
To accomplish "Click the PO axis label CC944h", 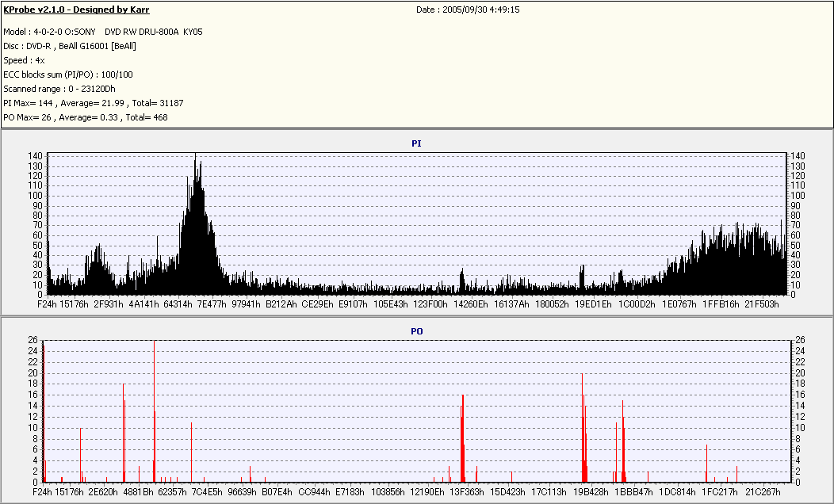I will coord(314,492).
